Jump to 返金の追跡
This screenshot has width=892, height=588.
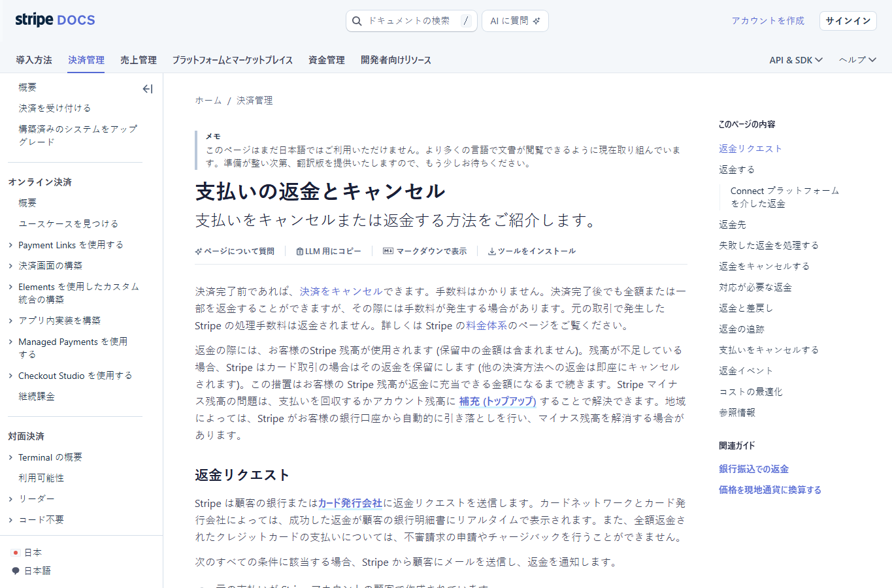[x=741, y=329]
